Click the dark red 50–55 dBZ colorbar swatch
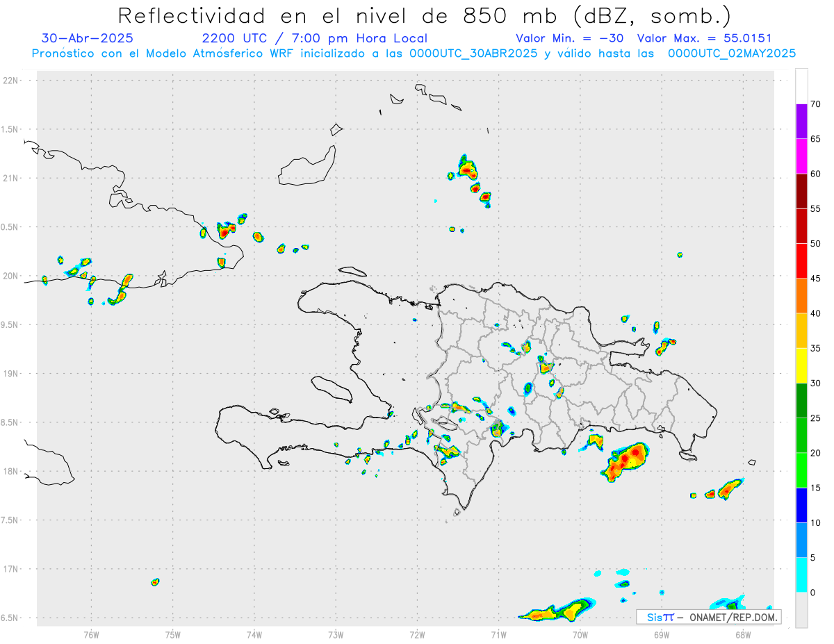Viewport: 834px width, 644px height. tap(801, 226)
